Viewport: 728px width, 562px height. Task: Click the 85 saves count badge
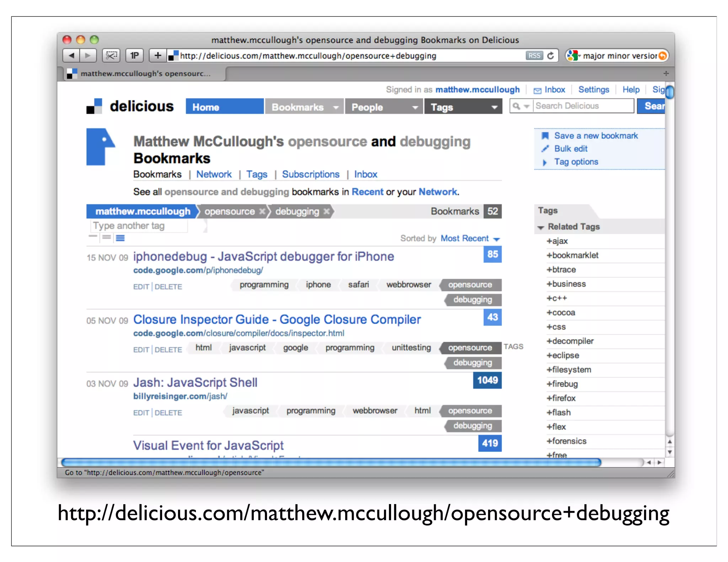[493, 254]
